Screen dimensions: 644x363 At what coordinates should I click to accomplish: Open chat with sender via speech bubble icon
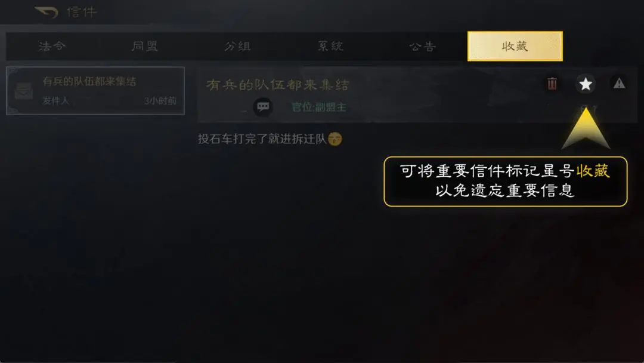click(263, 107)
